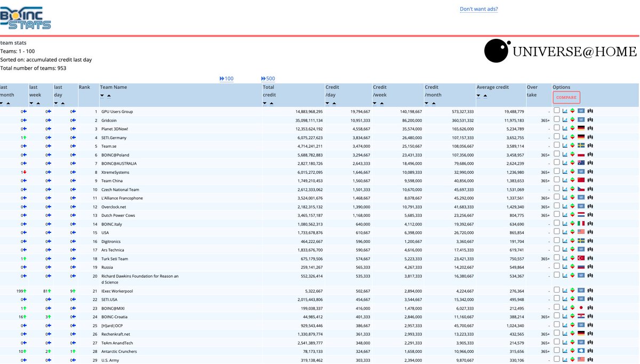The height and width of the screenshot is (364, 640).
Task: Check the compare box for XtremeSystems
Action: point(557,171)
